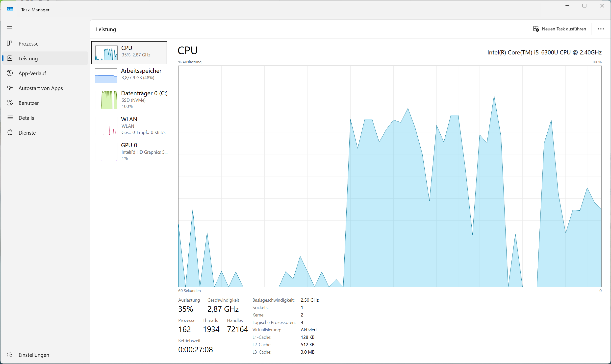This screenshot has width=611, height=364.
Task: Open App-Verlauf via its clock icon
Action: (10, 73)
